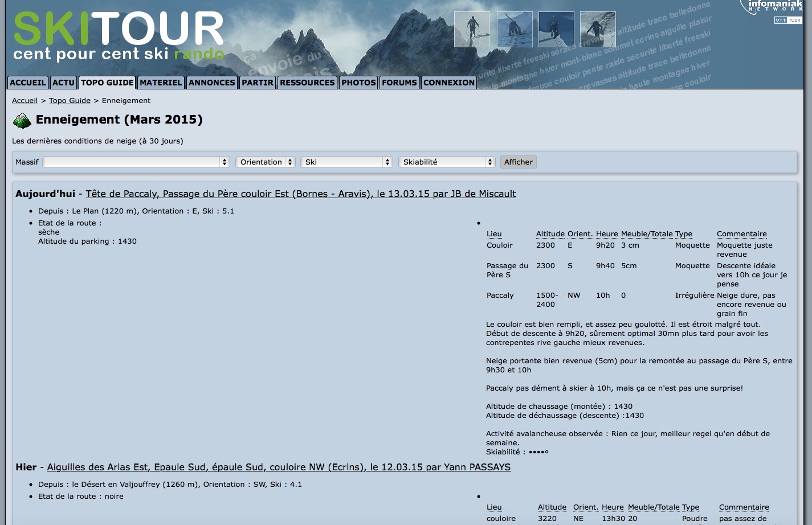The width and height of the screenshot is (812, 525).
Task: Open thumbnail of climber against deep blue sky
Action: point(556,29)
